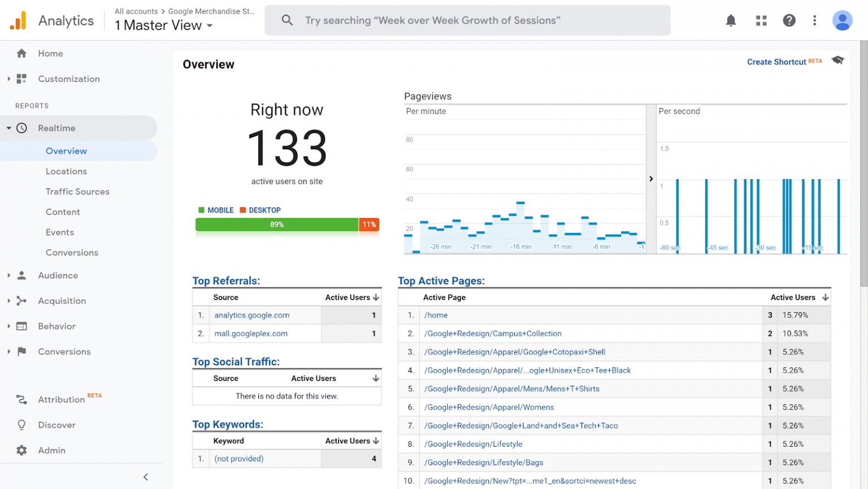Click Create Shortcut link
This screenshot has height=489, width=868.
coord(776,62)
